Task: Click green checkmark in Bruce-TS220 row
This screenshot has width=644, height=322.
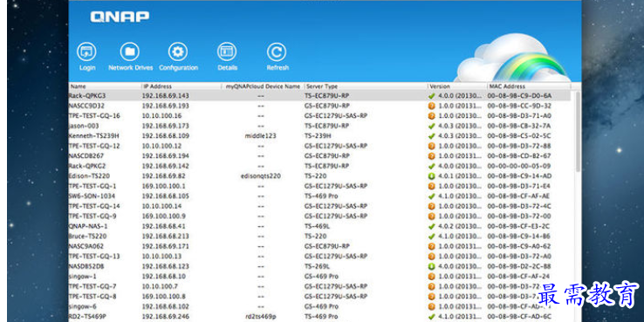Action: (431, 236)
